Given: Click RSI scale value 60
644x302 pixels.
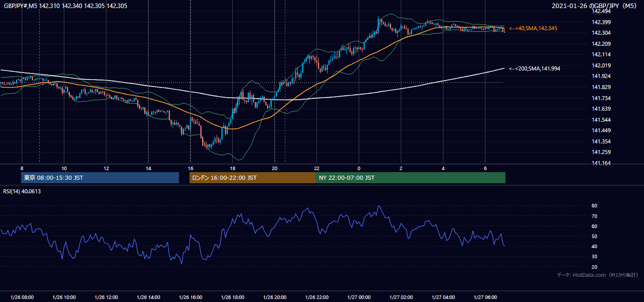Looking at the screenshot, I should (595, 226).
